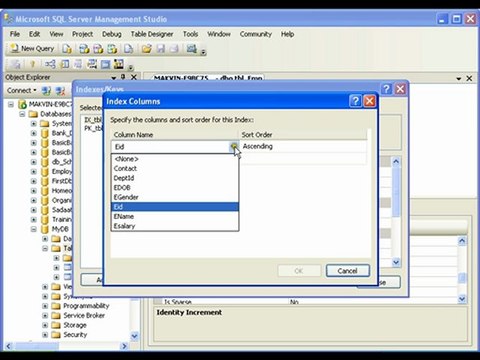Image resolution: width=480 pixels, height=360 pixels.
Task: Select Contact in the column dropdown list
Action: pyautogui.click(x=175, y=169)
